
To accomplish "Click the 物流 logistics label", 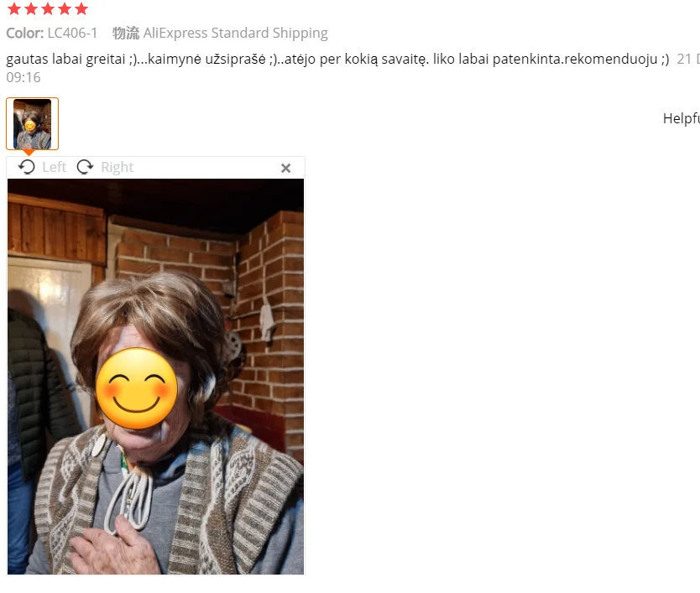I will coord(126,33).
